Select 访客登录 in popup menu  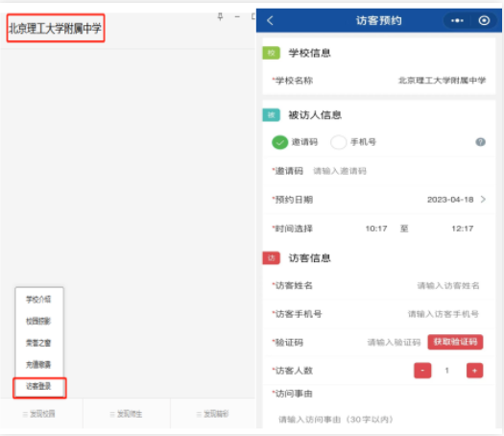pyautogui.click(x=38, y=386)
